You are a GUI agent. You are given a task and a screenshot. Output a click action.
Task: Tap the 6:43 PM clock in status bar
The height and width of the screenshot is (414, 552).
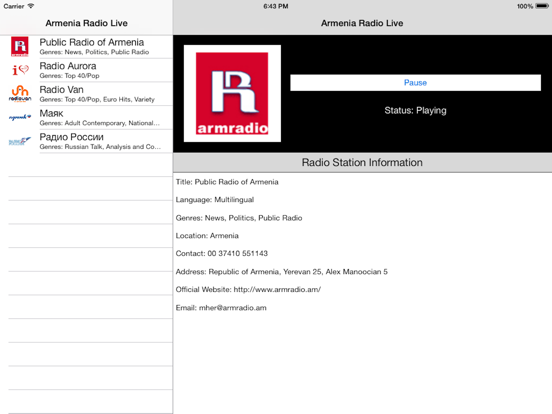click(x=276, y=6)
